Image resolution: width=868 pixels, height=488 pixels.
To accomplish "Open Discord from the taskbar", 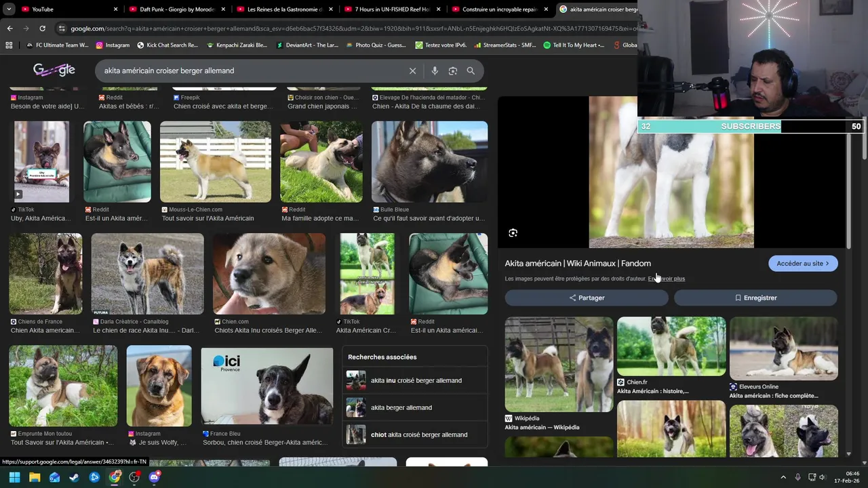I will (x=155, y=477).
